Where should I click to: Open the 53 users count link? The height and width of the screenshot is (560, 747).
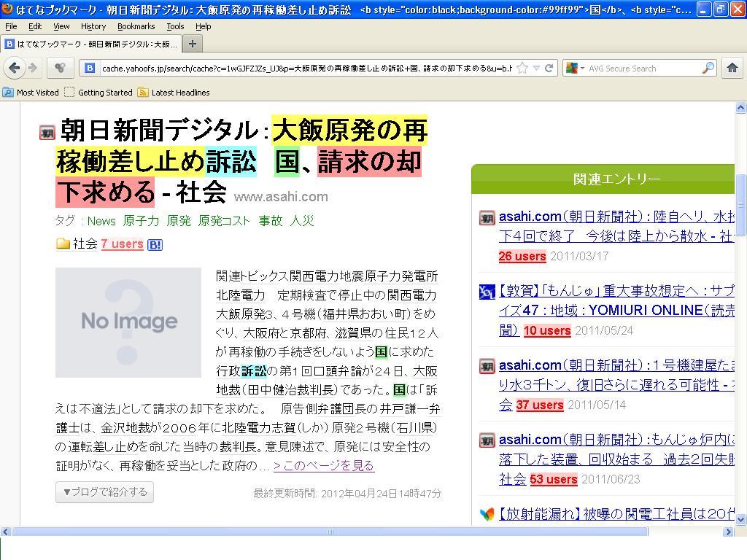click(x=554, y=479)
